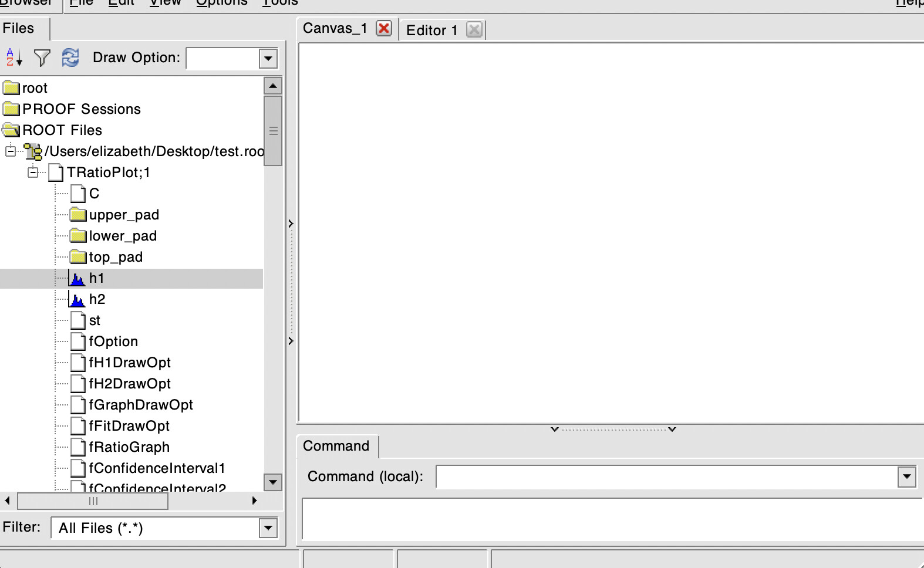This screenshot has width=924, height=568.
Task: Open the Command history dropdown arrow
Action: click(906, 476)
